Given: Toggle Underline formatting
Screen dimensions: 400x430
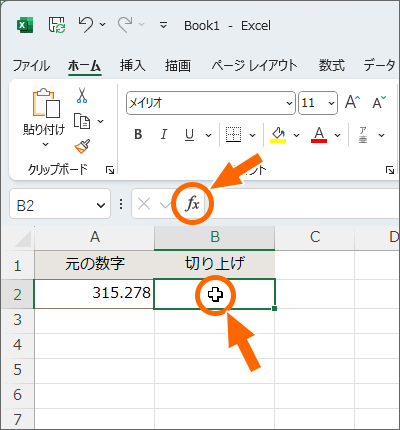Looking at the screenshot, I should click(189, 135).
